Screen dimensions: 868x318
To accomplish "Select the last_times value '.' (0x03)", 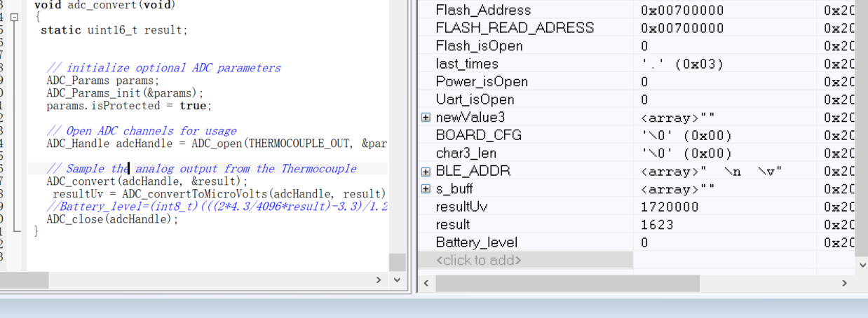I will click(x=681, y=64).
